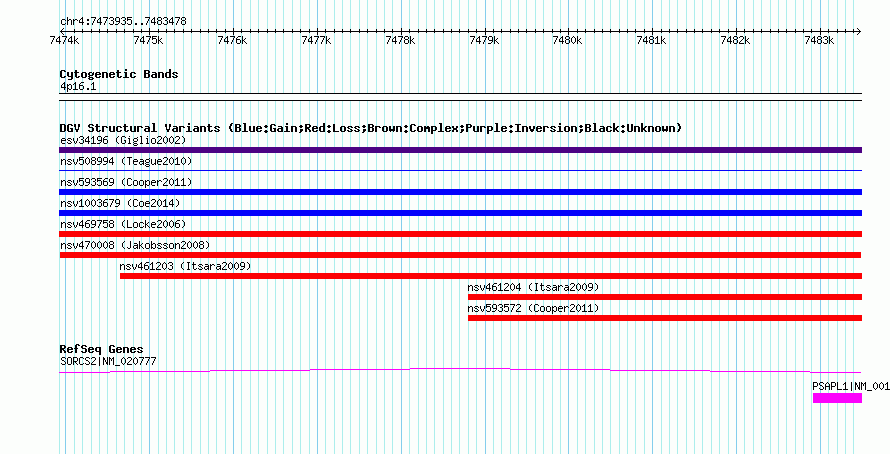
Task: Click the nsv593572 red loss bar
Action: coord(665,318)
